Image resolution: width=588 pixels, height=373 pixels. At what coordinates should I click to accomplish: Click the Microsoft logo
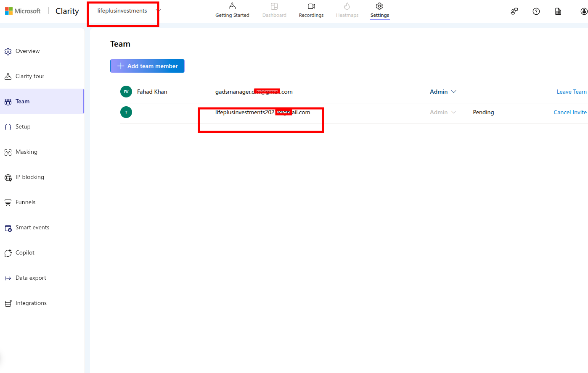(x=23, y=11)
